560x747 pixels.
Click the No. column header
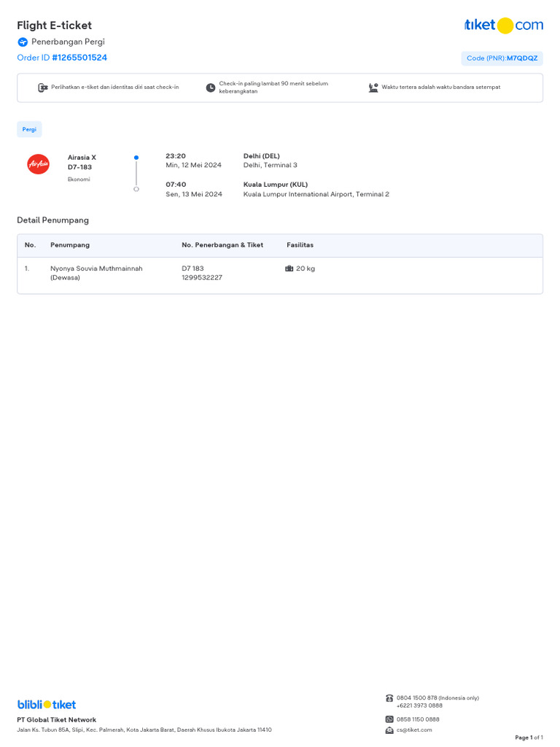(x=30, y=245)
